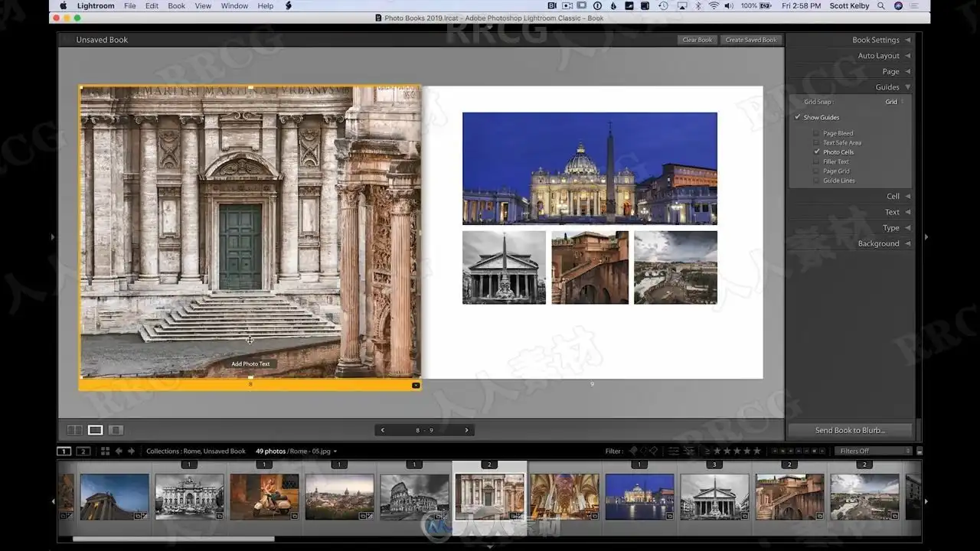This screenshot has height=551, width=980.
Task: Enable the Guide Lines checkbox
Action: pos(816,181)
